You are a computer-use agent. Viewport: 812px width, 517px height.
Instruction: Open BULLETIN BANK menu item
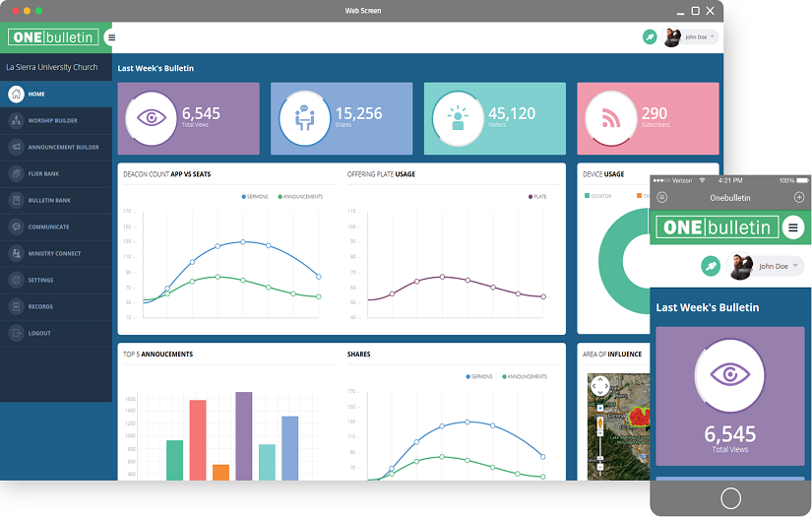click(49, 201)
